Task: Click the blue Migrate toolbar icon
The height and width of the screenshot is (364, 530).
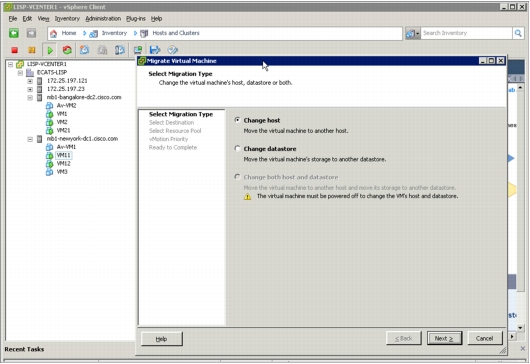Action: 155,50
